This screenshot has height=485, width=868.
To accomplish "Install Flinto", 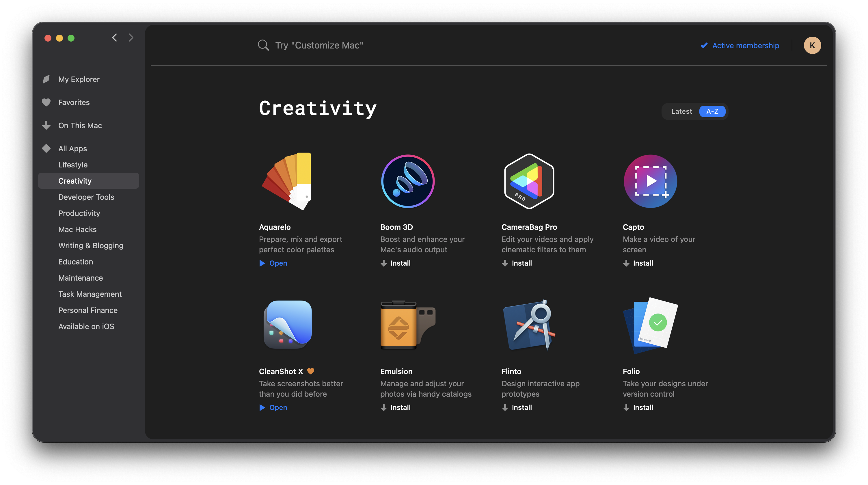I will point(517,408).
